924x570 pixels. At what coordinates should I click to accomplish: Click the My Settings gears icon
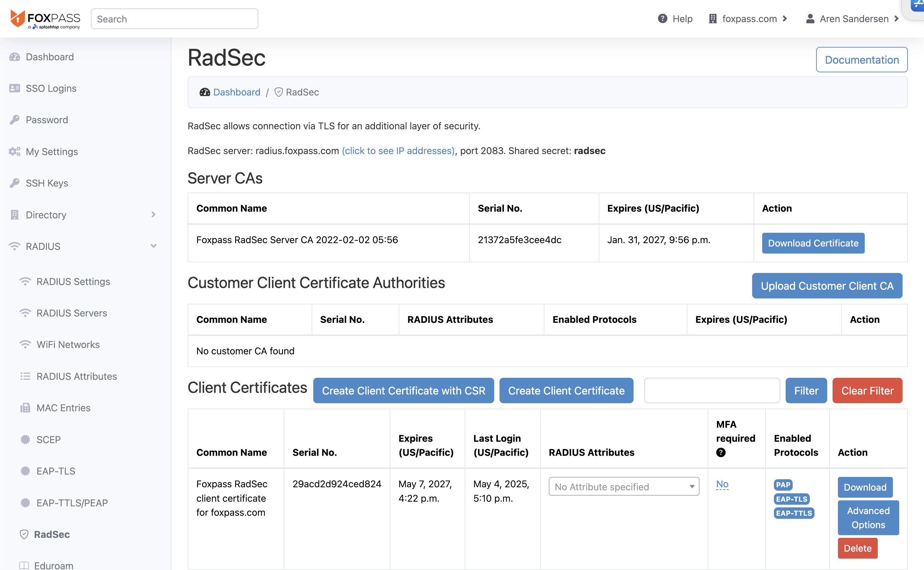point(15,152)
